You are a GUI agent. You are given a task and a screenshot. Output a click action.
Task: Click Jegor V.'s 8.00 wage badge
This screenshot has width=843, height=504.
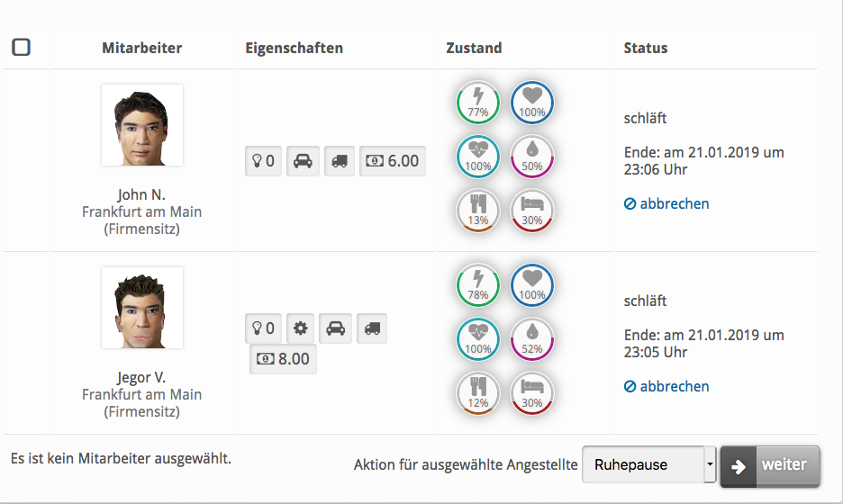click(x=283, y=358)
